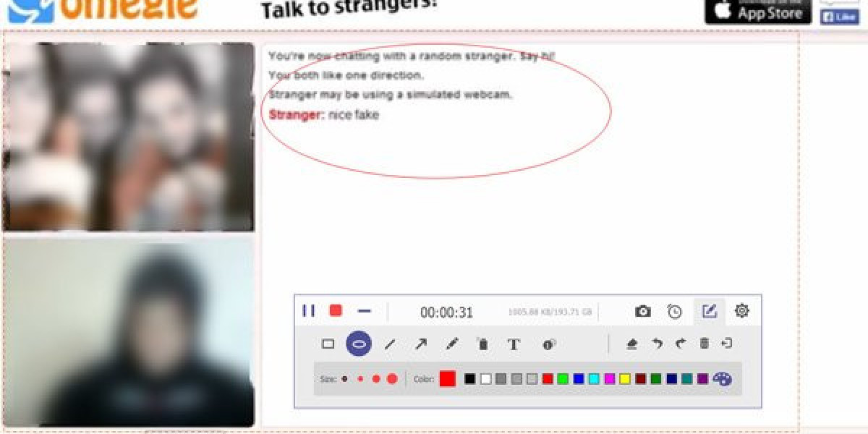The height and width of the screenshot is (434, 868).
Task: Open recorder settings gear
Action: point(741,311)
